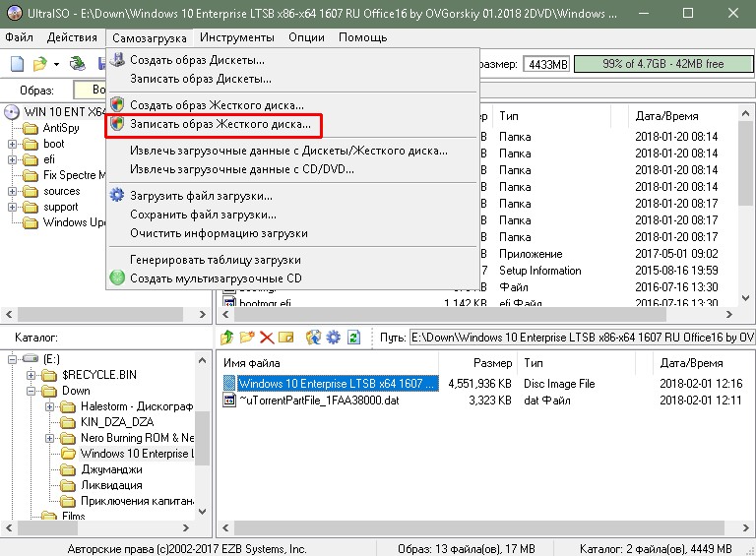This screenshot has height=556, width=756.
Task: Open the Файл menu
Action: tap(19, 37)
